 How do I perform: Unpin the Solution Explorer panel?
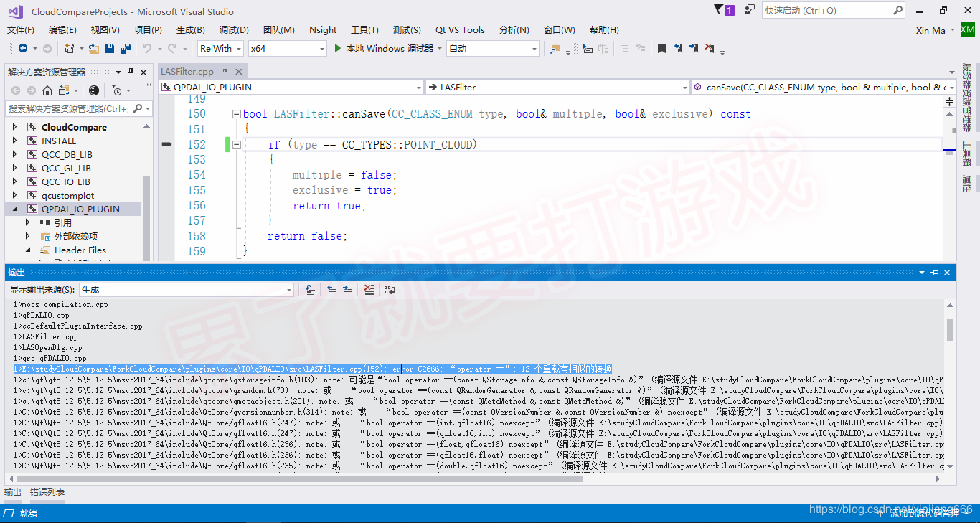[132, 72]
